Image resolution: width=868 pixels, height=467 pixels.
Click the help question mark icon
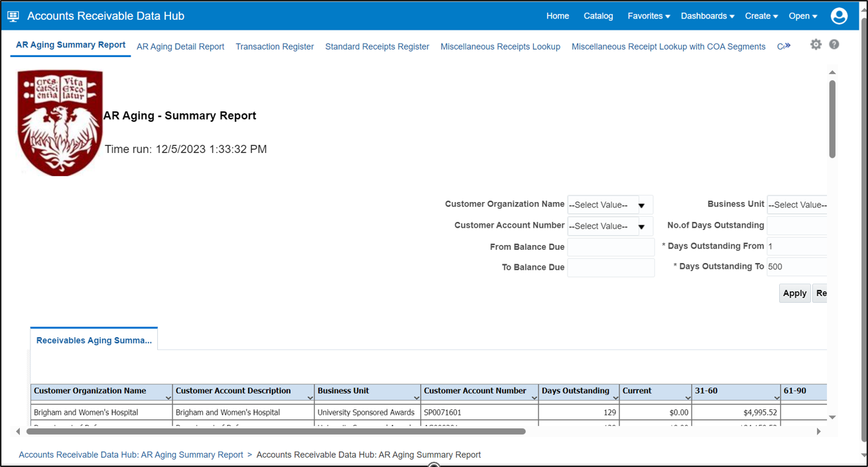[x=834, y=44]
